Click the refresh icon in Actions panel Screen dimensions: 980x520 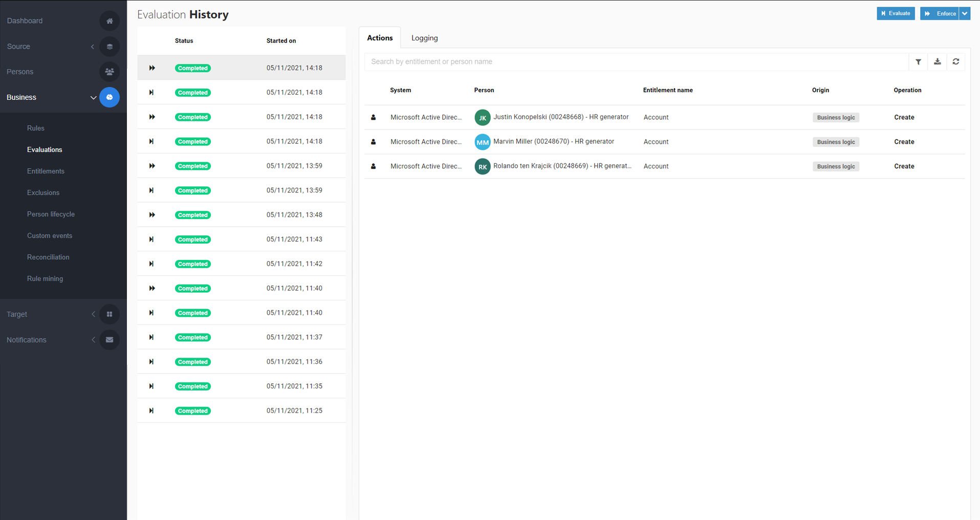tap(955, 62)
